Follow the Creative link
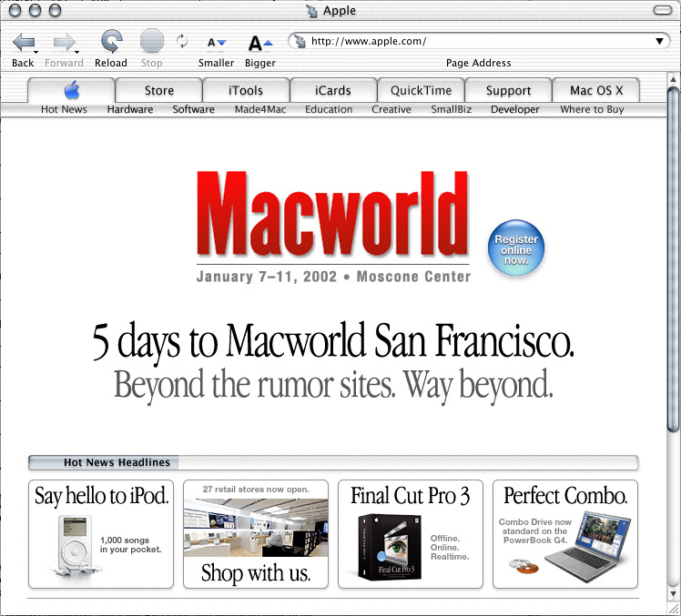The height and width of the screenshot is (616, 681). (x=391, y=109)
